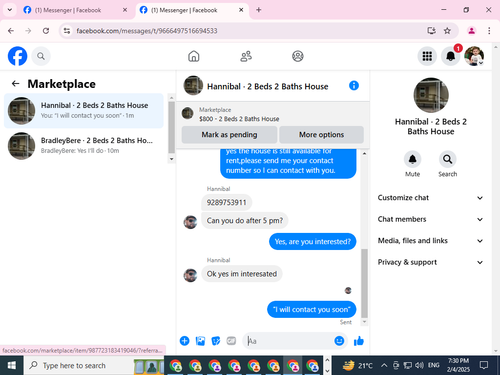Viewport: 500px width, 375px height.
Task: Open the emoji picker smiley icon
Action: 339,341
